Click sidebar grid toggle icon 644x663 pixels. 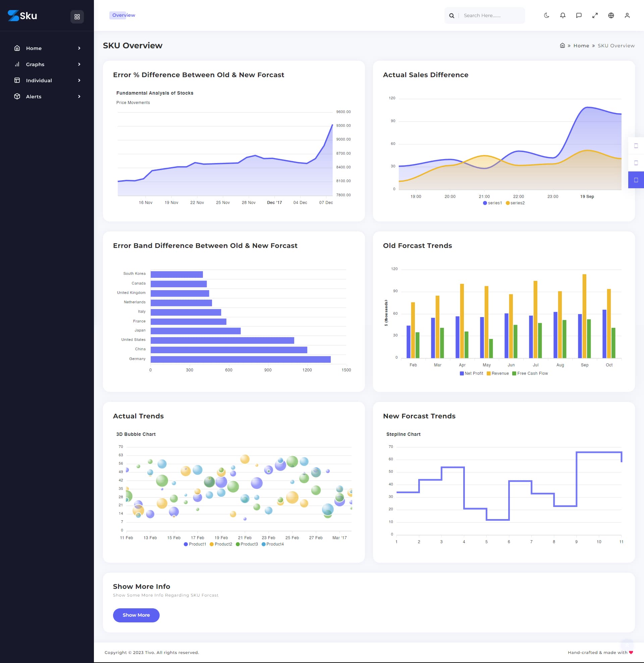[x=77, y=16]
